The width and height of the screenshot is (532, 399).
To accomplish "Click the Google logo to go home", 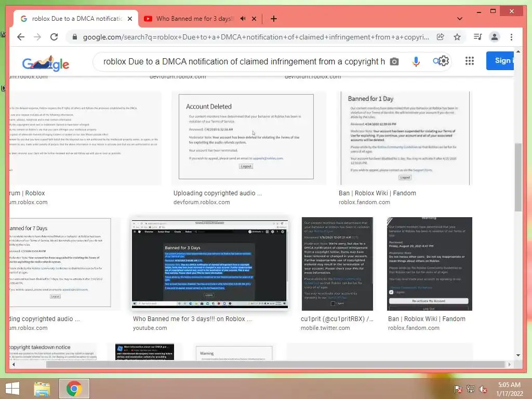I will 46,63.
